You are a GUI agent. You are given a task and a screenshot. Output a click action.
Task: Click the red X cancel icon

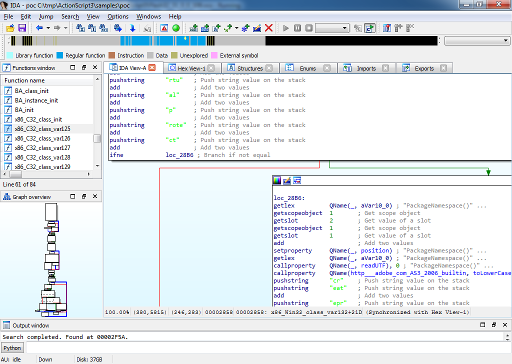(x=269, y=28)
